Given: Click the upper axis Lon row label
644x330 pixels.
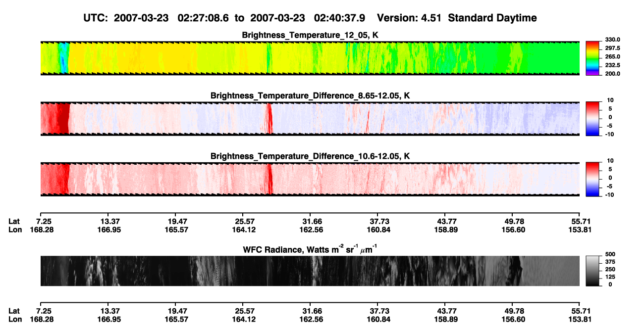Looking at the screenshot, I should [x=15, y=230].
